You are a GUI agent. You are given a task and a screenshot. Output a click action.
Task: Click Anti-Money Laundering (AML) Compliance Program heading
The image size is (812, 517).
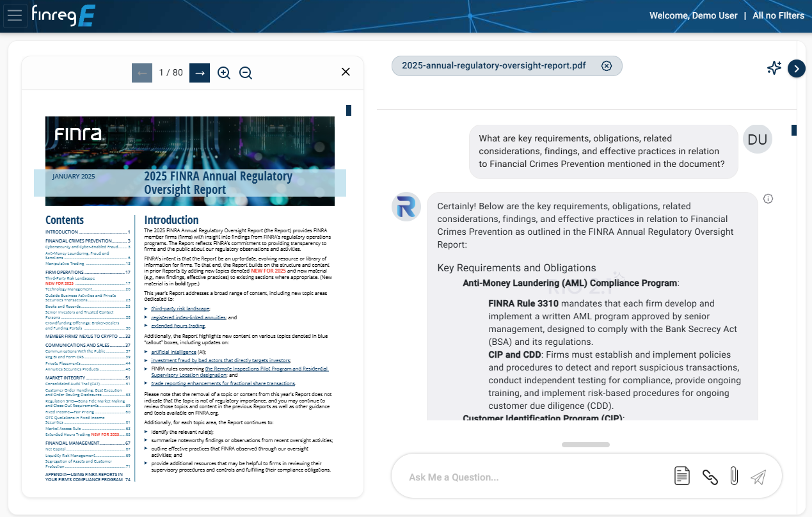tap(570, 283)
